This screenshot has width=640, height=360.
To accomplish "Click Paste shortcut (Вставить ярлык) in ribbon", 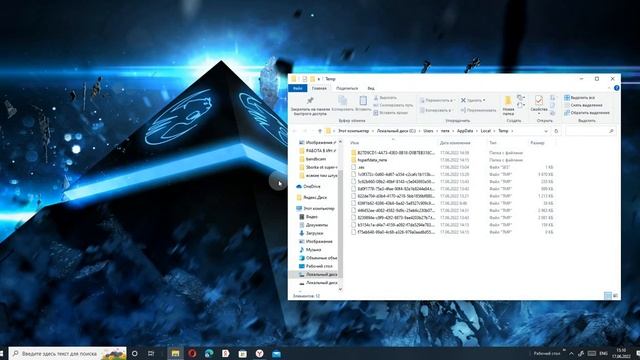I will coord(390,113).
